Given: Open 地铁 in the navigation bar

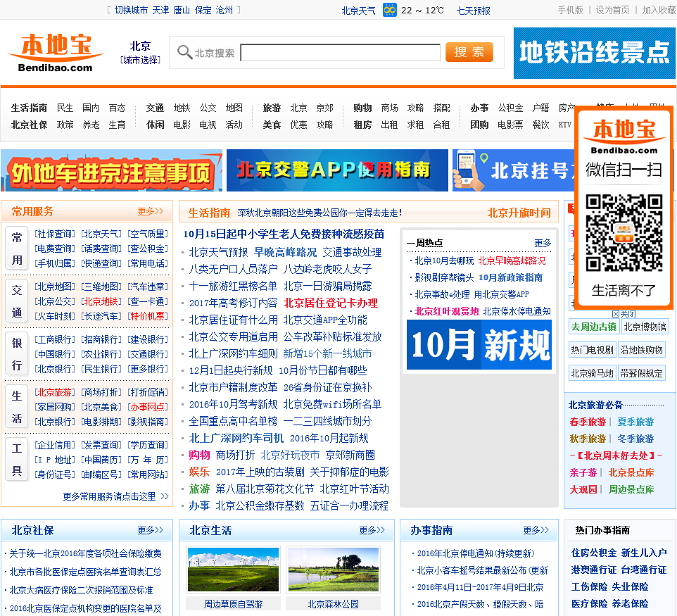Looking at the screenshot, I should click(182, 108).
